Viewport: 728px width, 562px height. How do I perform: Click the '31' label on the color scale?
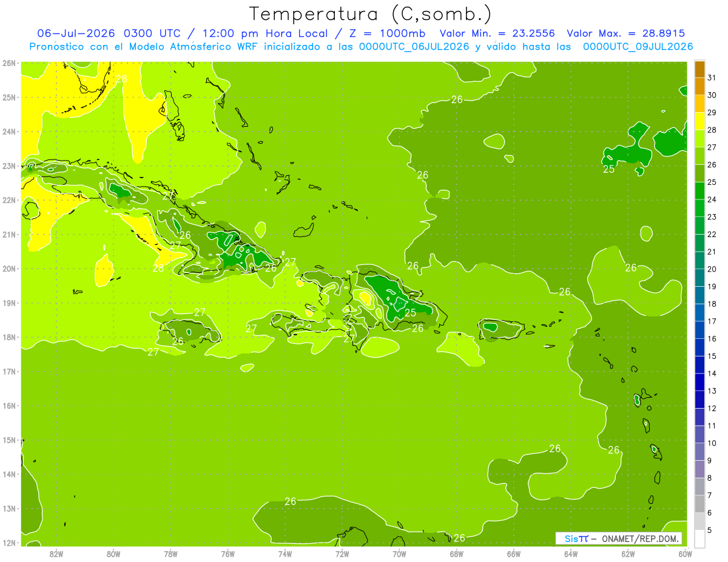coord(712,78)
